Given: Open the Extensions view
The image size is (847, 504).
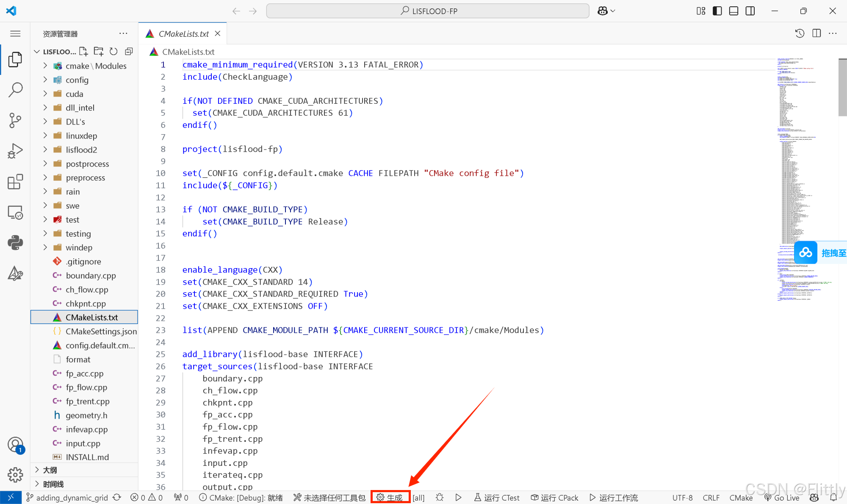Looking at the screenshot, I should coord(15,182).
